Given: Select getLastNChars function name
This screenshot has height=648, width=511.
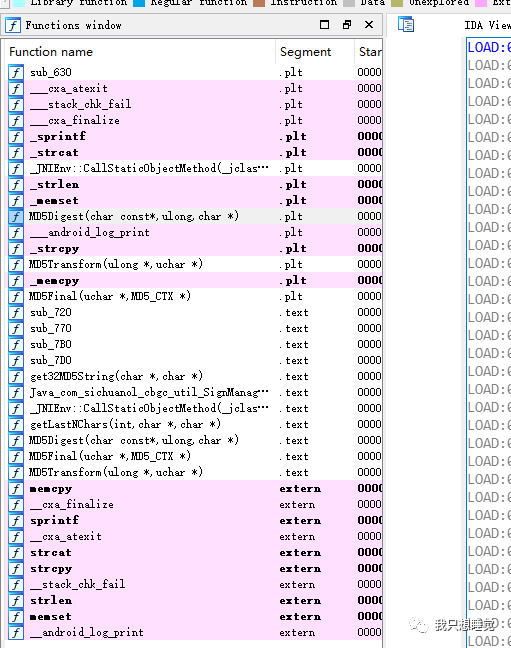Looking at the screenshot, I should coord(125,424).
